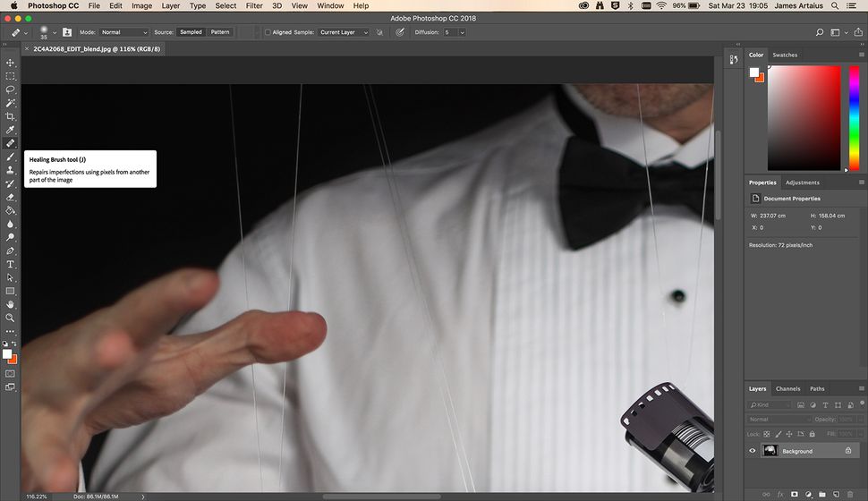Open the layer filter Kind dropdown
868x501 pixels.
[770, 404]
